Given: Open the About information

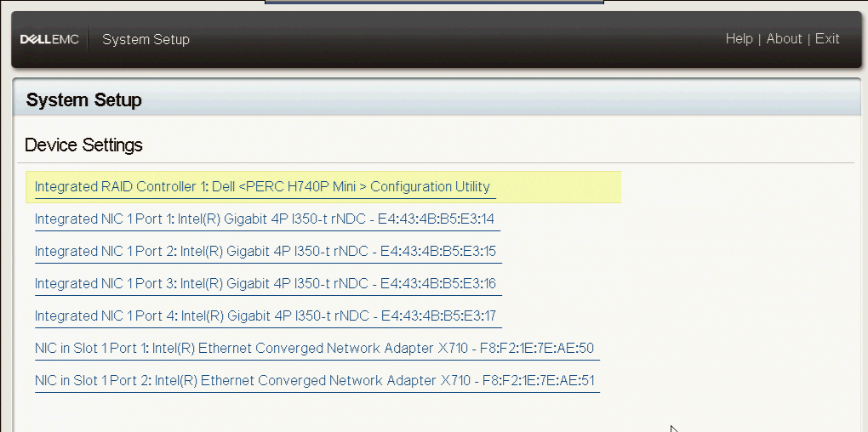Looking at the screenshot, I should click(x=784, y=39).
